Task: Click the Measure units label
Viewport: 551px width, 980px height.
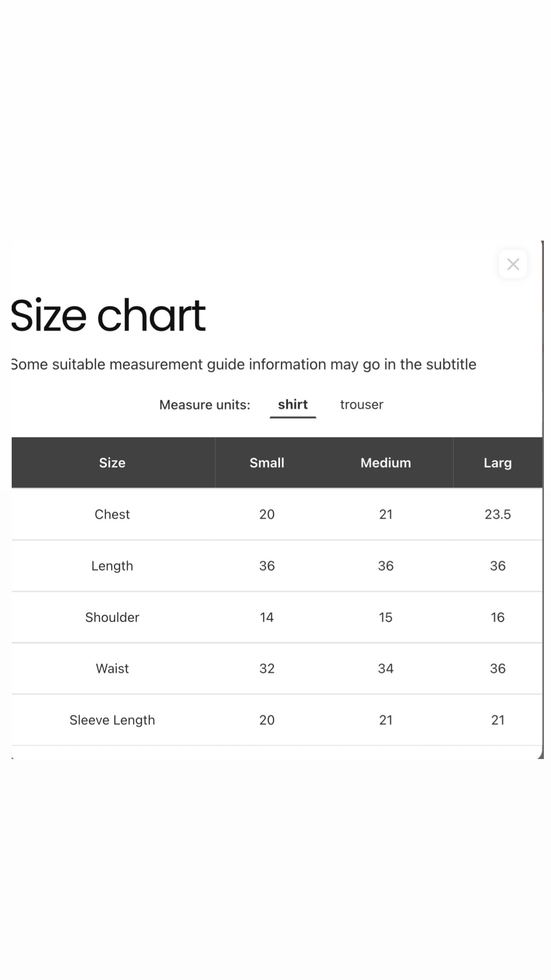Action: tap(205, 404)
